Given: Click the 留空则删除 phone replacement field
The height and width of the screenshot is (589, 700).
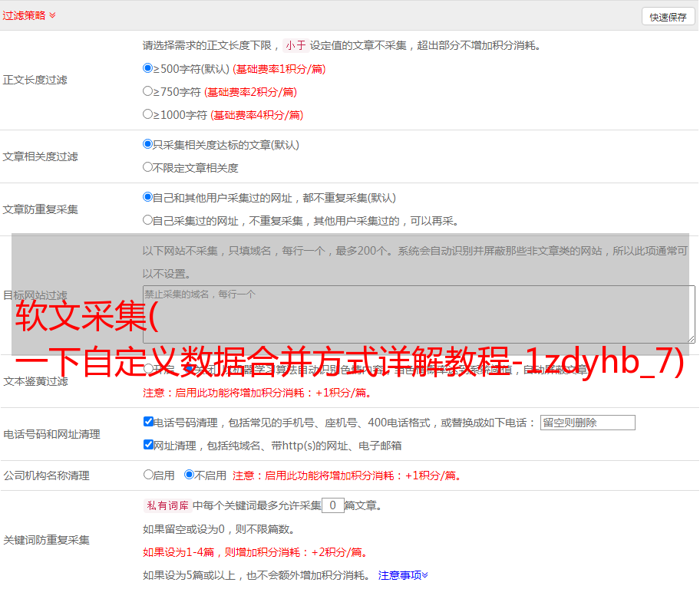Looking at the screenshot, I should coord(587,423).
